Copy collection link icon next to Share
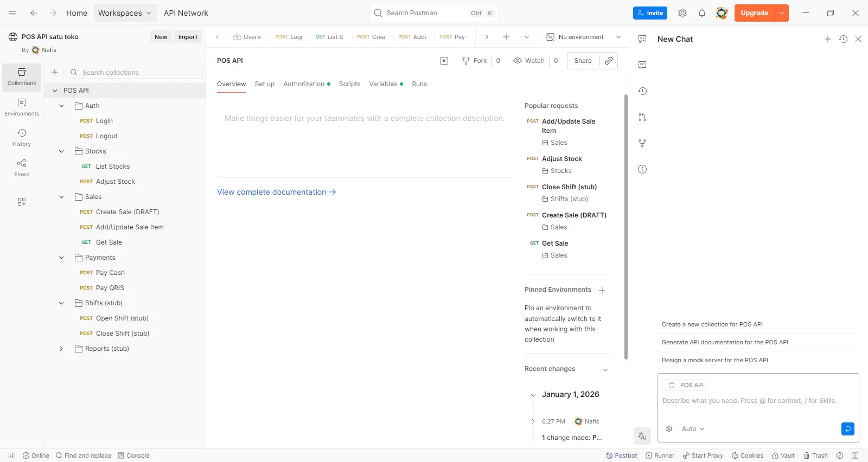The height and width of the screenshot is (462, 868). coord(609,61)
